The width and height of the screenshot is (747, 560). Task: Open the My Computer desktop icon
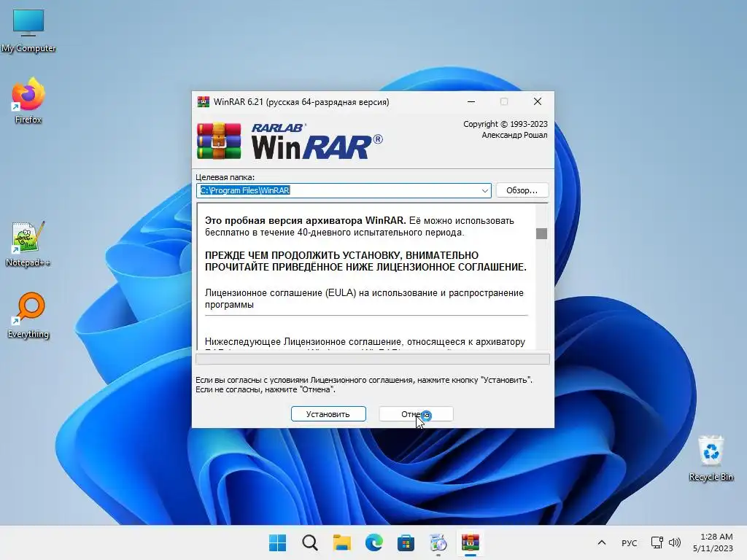pyautogui.click(x=28, y=31)
